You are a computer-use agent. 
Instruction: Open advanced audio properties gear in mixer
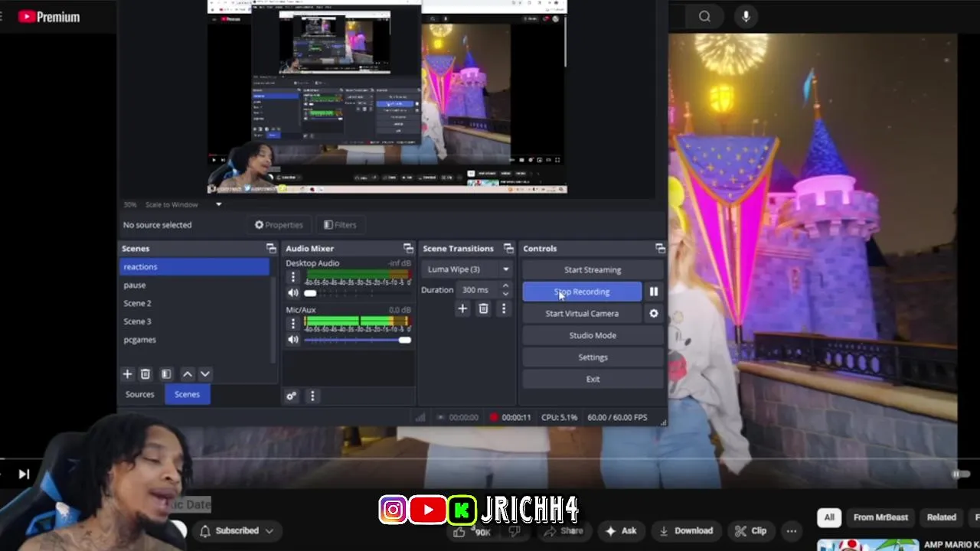[x=291, y=396]
